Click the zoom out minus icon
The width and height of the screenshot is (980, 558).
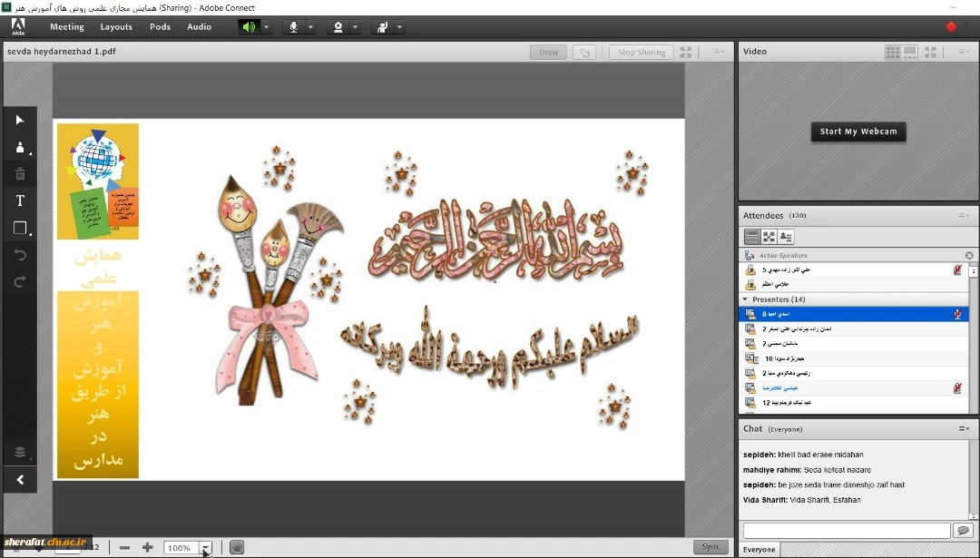click(124, 547)
